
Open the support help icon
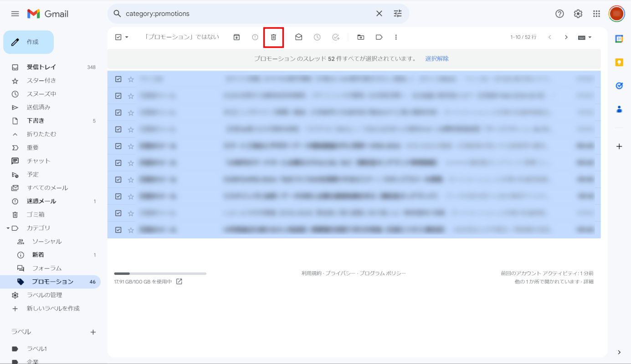559,14
